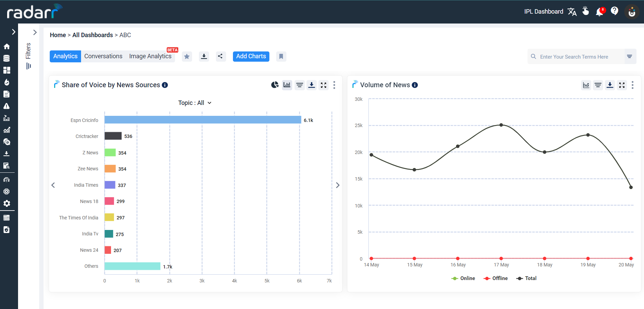The image size is (644, 309).
Task: Open the growth chart icon in sidebar
Action: pyautogui.click(x=6, y=130)
